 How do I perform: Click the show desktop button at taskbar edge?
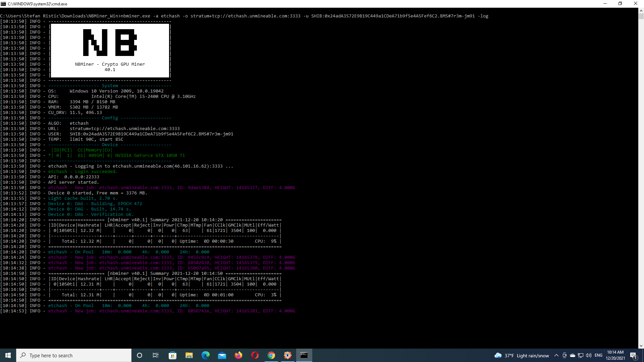coord(643,355)
